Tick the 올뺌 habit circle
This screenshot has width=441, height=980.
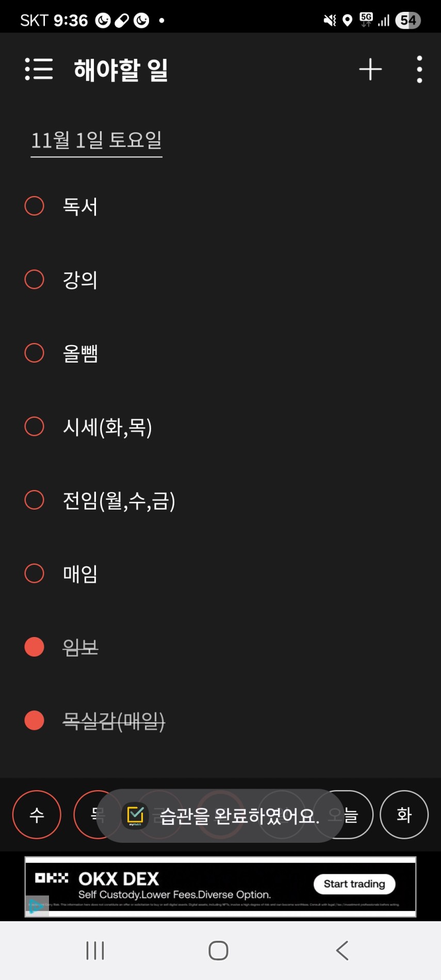tap(35, 353)
